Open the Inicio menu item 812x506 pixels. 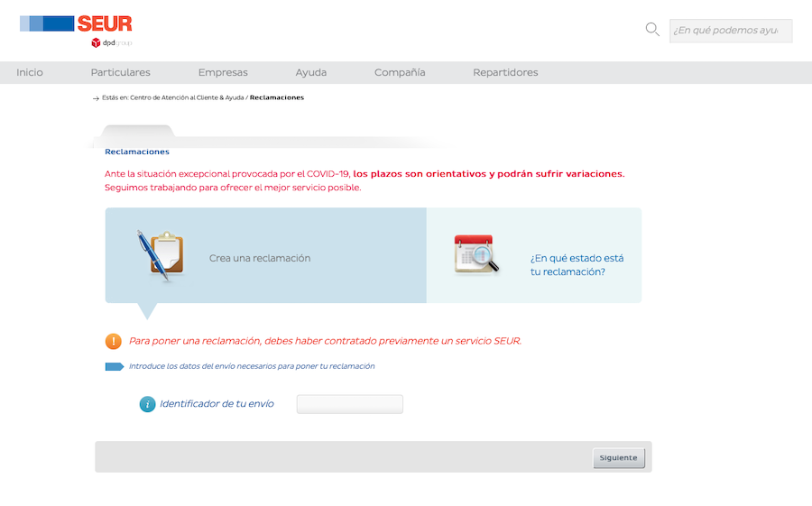30,72
